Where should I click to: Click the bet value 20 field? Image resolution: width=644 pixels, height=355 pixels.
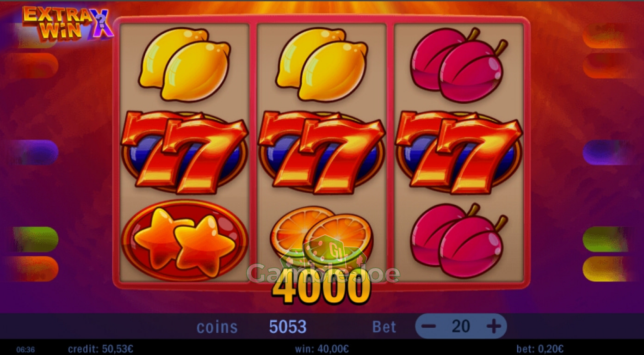point(461,327)
